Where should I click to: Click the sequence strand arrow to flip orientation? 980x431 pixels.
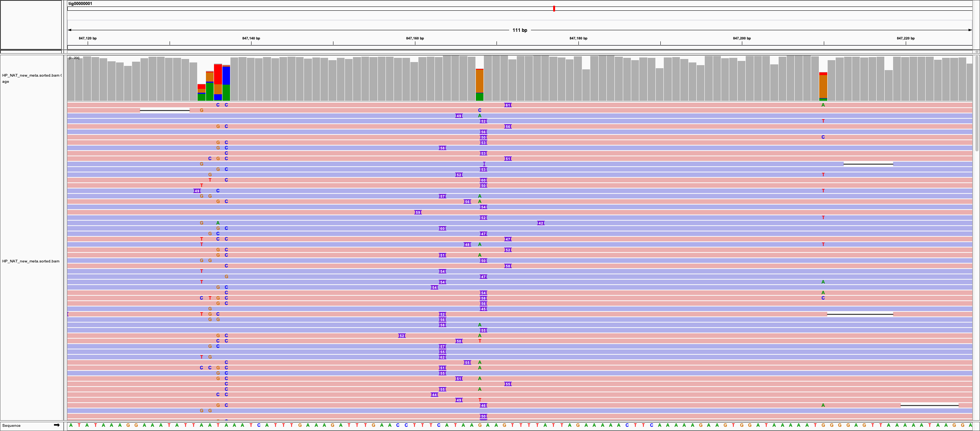click(57, 425)
